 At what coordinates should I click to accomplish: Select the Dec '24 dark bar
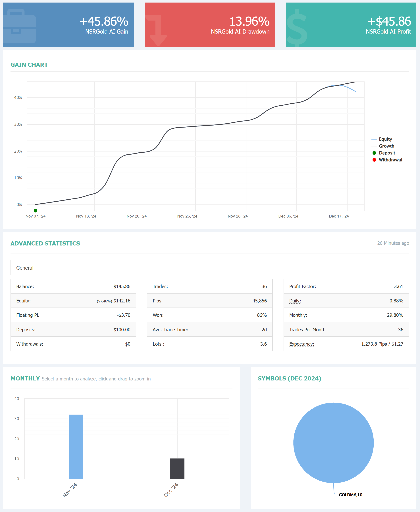(177, 468)
